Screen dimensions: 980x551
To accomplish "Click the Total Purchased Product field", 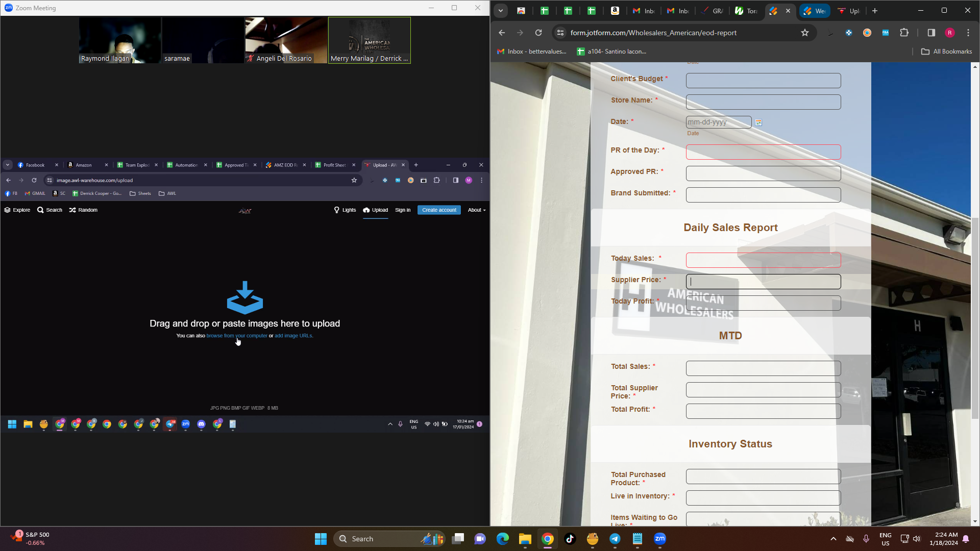I will tap(764, 477).
